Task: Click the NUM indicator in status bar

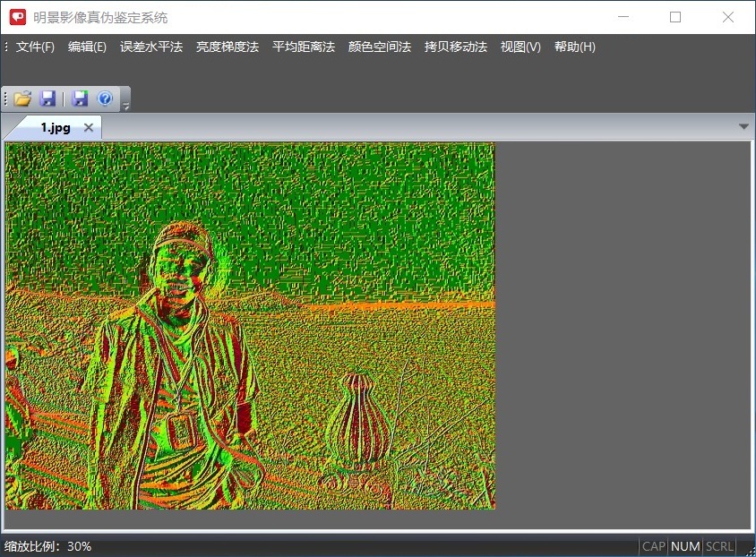Action: click(x=685, y=546)
